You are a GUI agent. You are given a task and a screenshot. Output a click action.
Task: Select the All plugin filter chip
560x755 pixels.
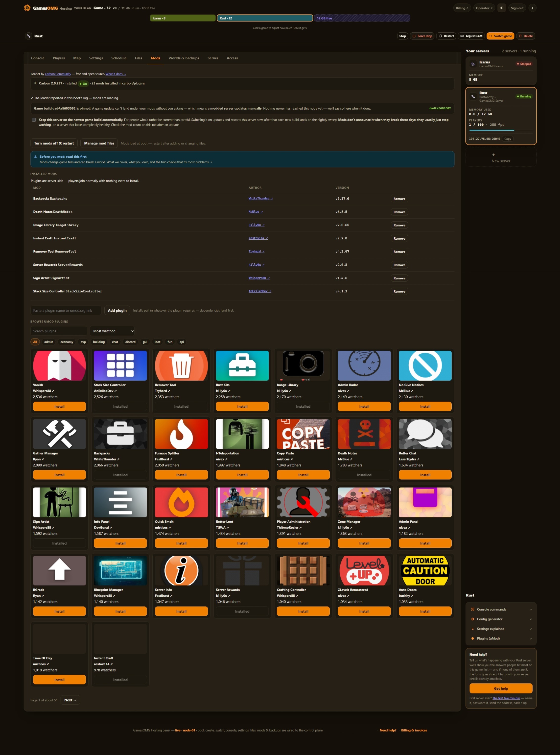[x=35, y=342]
